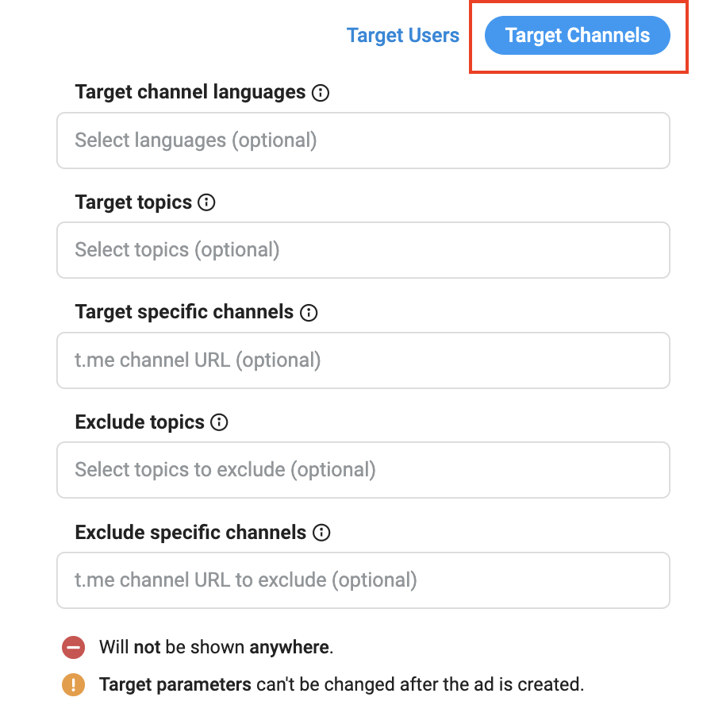Click the Target topics label
The image size is (726, 728).
click(133, 202)
